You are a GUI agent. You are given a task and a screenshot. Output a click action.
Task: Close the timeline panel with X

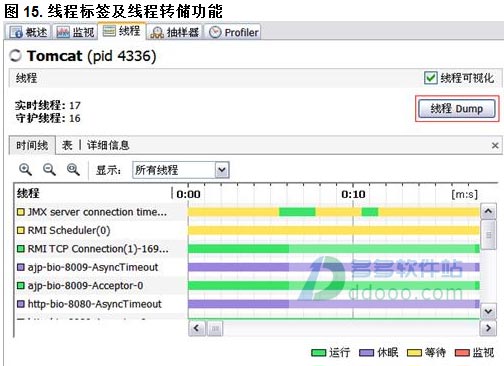tap(495, 145)
